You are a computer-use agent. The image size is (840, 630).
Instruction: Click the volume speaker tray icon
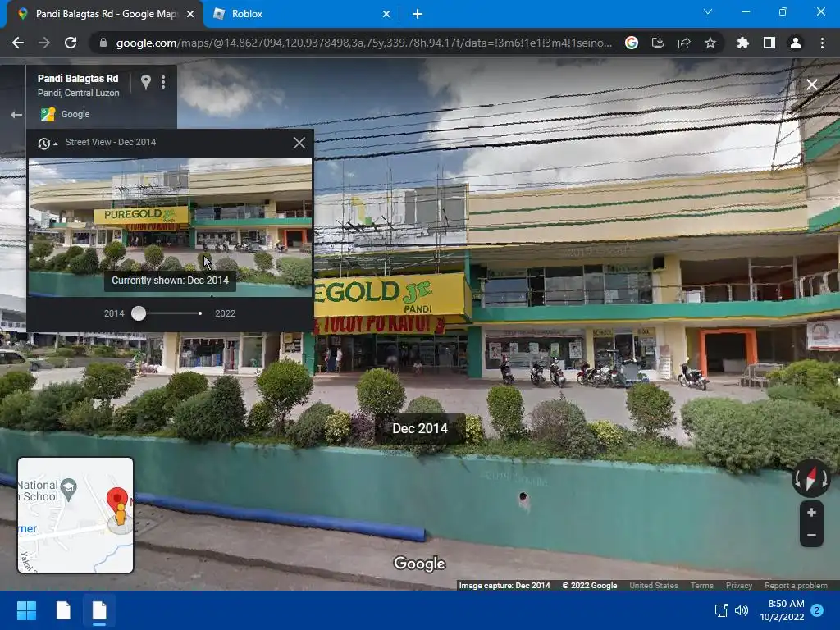(742, 610)
